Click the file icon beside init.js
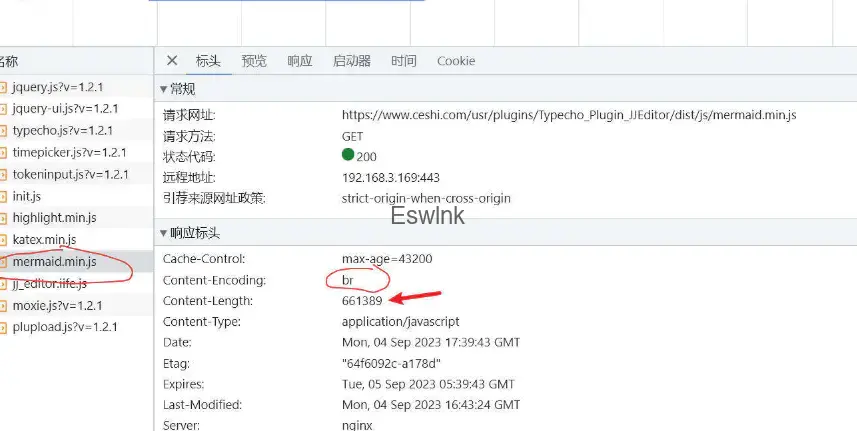 3,196
